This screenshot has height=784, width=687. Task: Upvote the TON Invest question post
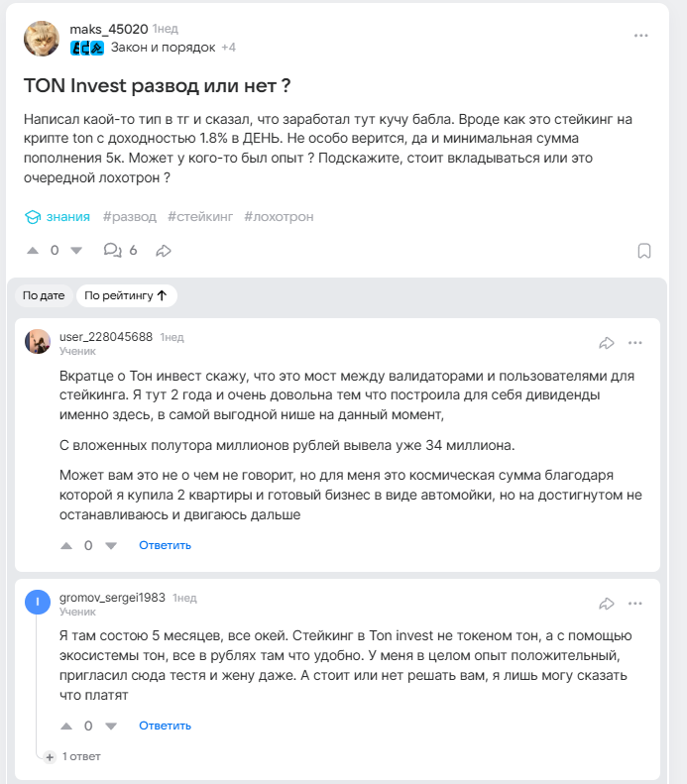pyautogui.click(x=33, y=250)
